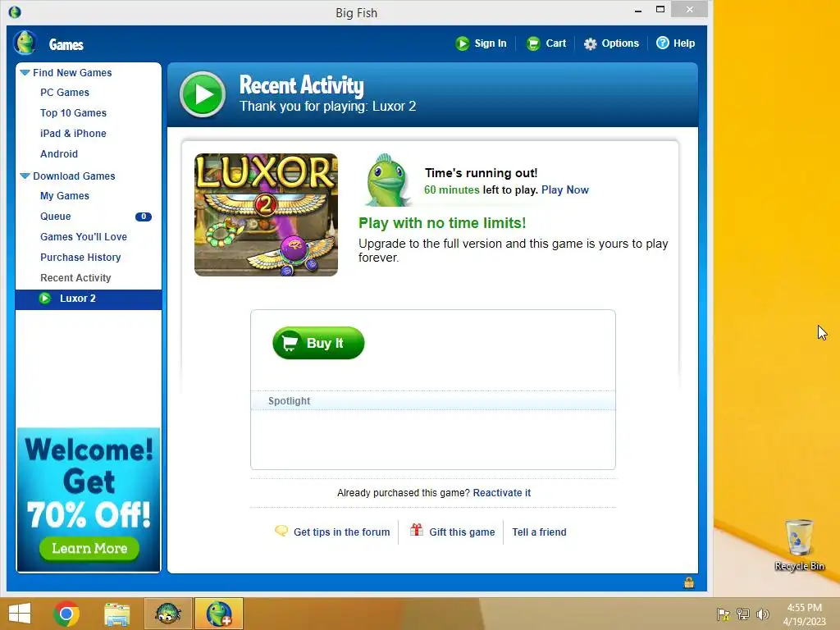Click the Sign In play icon
840x630 pixels.
tap(463, 43)
